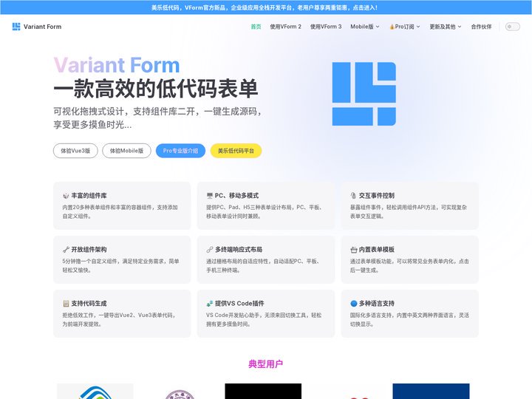
Task: Click the notepad icon beside 支持代码生成
Action: (x=66, y=304)
